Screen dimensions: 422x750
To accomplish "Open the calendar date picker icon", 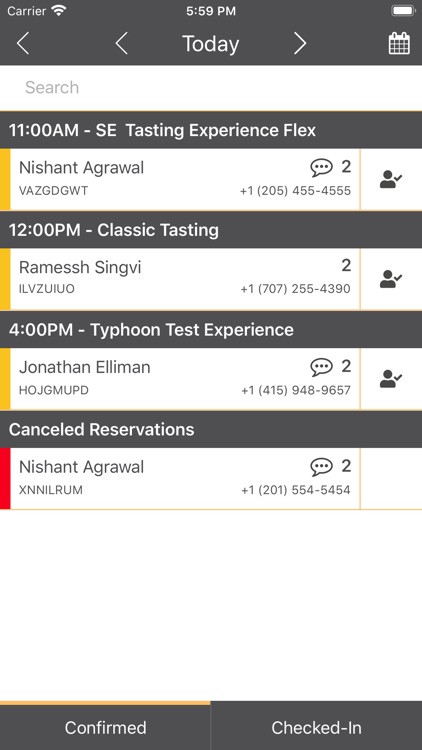I will [x=399, y=44].
